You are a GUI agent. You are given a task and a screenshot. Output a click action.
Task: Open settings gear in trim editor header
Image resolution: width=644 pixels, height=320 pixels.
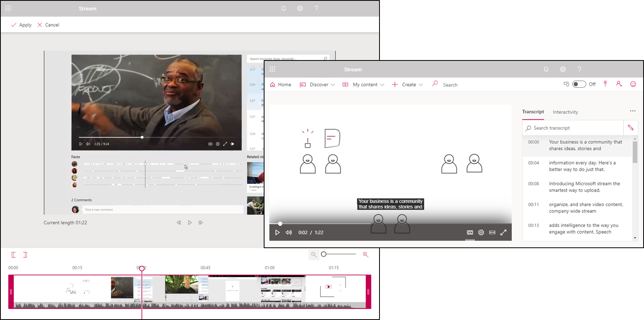click(300, 8)
